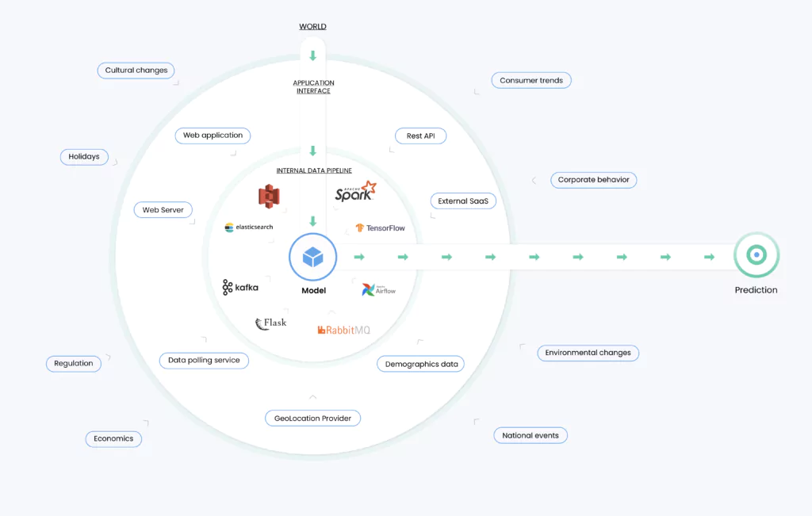This screenshot has height=516, width=812.
Task: Select the Environmental changes pill
Action: 588,353
